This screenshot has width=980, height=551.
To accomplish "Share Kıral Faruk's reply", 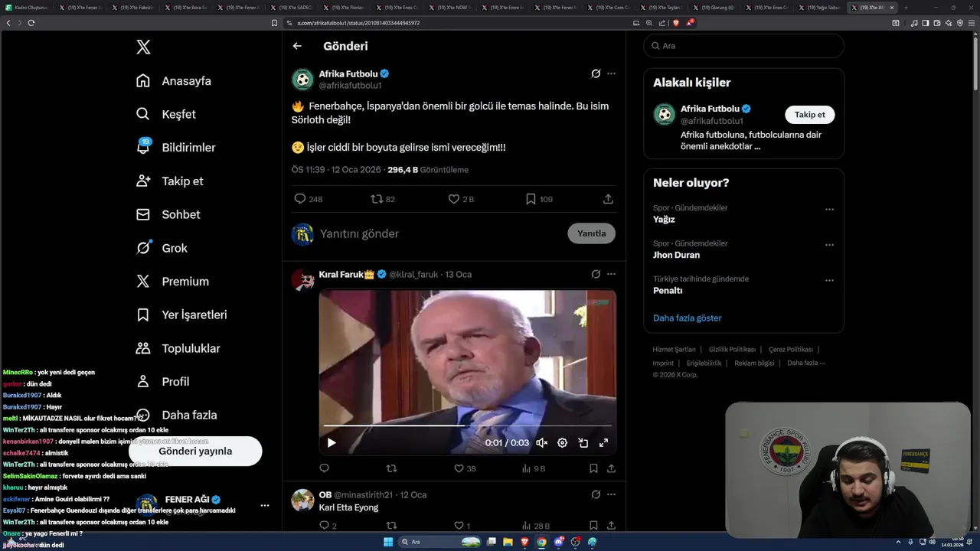I will (611, 468).
